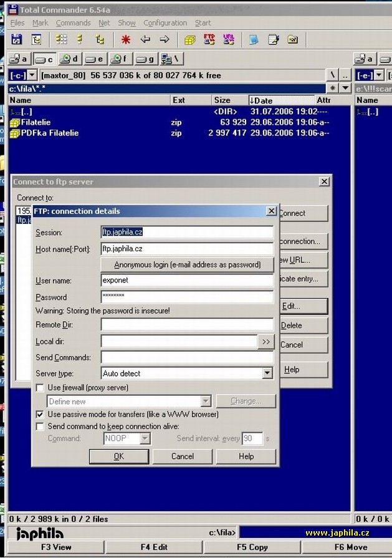Open the Commands menu
Screen dimensions: 392x558
coord(74,23)
